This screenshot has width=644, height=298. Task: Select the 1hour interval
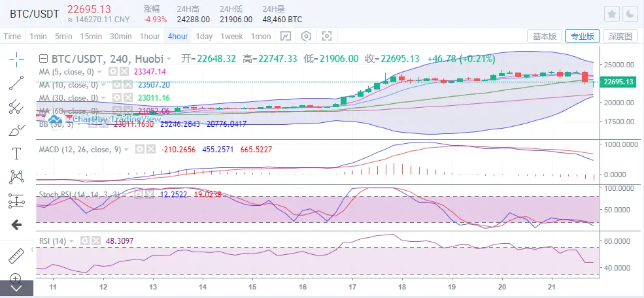tap(150, 36)
